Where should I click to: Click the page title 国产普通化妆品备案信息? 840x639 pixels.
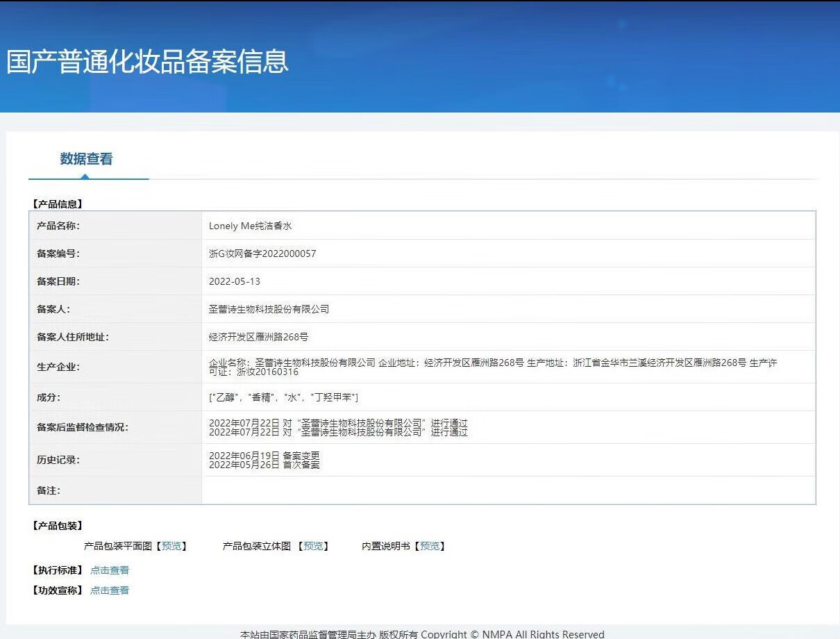coord(147,61)
